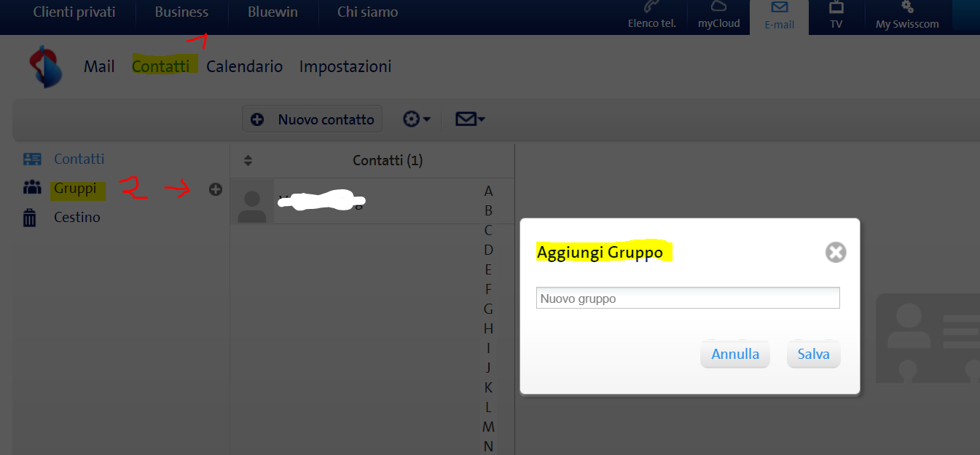This screenshot has height=455, width=980.
Task: Click the Nuovo contatto button
Action: (313, 119)
